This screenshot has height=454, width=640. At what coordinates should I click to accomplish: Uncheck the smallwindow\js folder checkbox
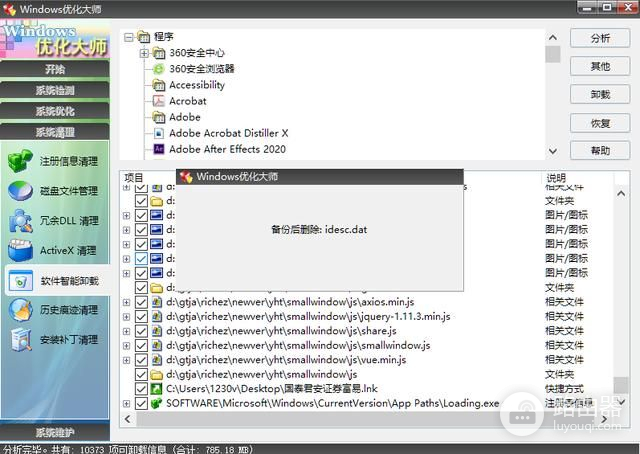coord(141,374)
